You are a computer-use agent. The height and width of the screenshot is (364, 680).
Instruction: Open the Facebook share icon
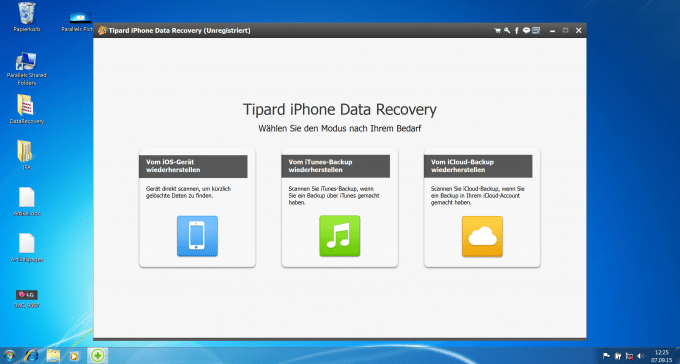click(x=517, y=30)
